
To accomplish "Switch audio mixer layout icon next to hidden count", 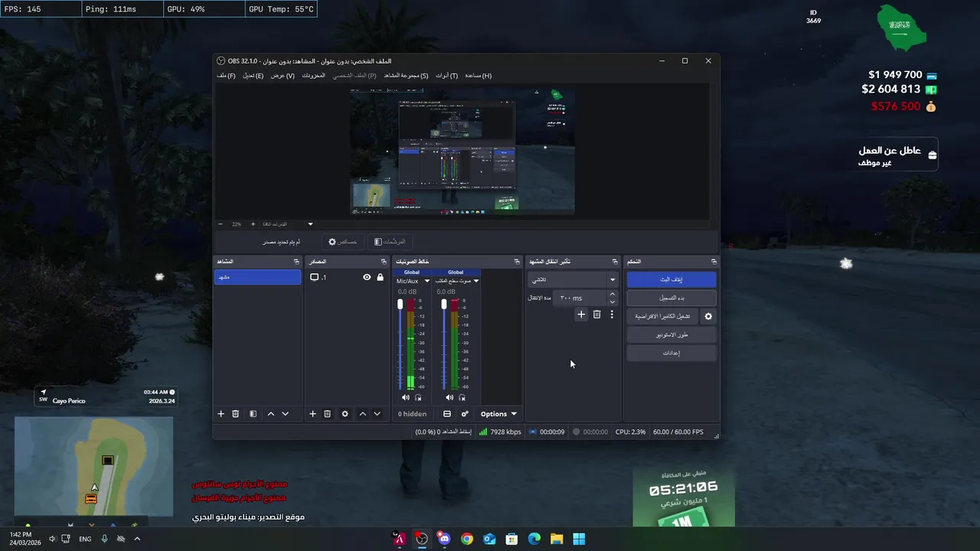I will point(447,414).
